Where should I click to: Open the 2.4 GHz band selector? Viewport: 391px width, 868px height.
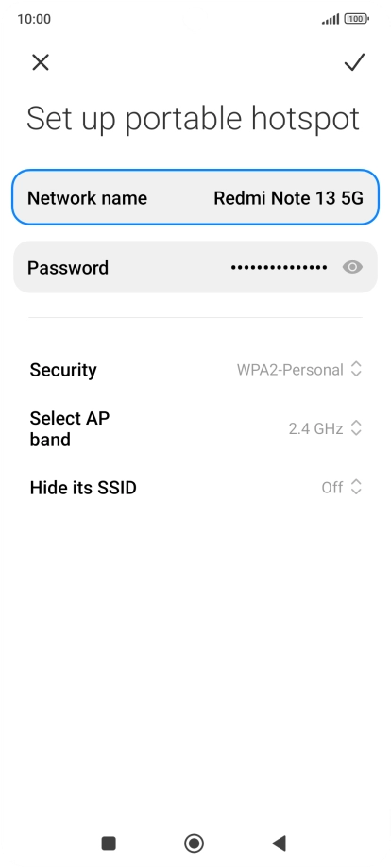click(325, 428)
